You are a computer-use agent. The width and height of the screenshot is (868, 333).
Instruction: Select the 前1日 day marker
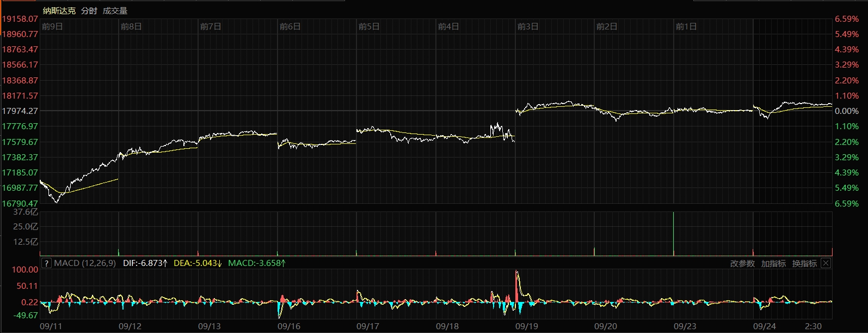point(686,27)
